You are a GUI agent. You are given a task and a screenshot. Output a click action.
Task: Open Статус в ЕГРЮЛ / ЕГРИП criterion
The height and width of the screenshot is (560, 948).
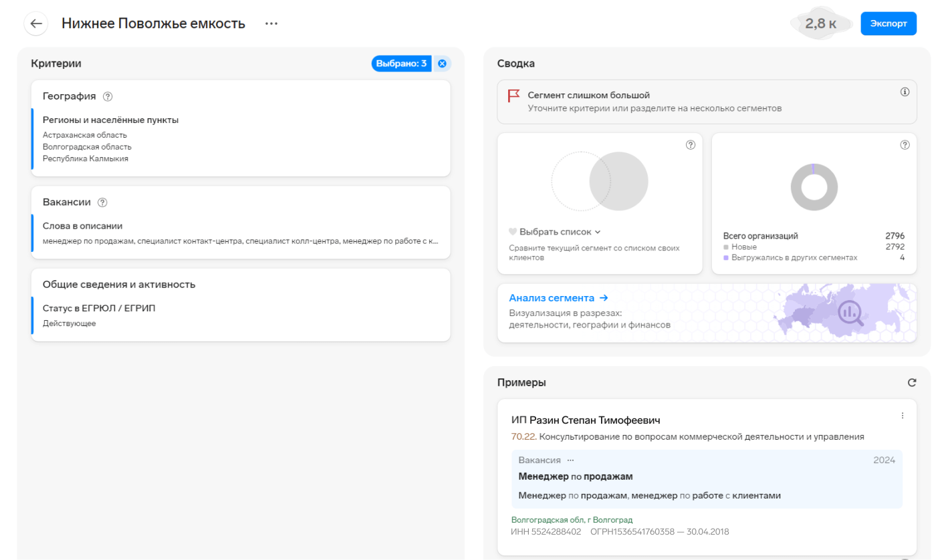pyautogui.click(x=99, y=308)
